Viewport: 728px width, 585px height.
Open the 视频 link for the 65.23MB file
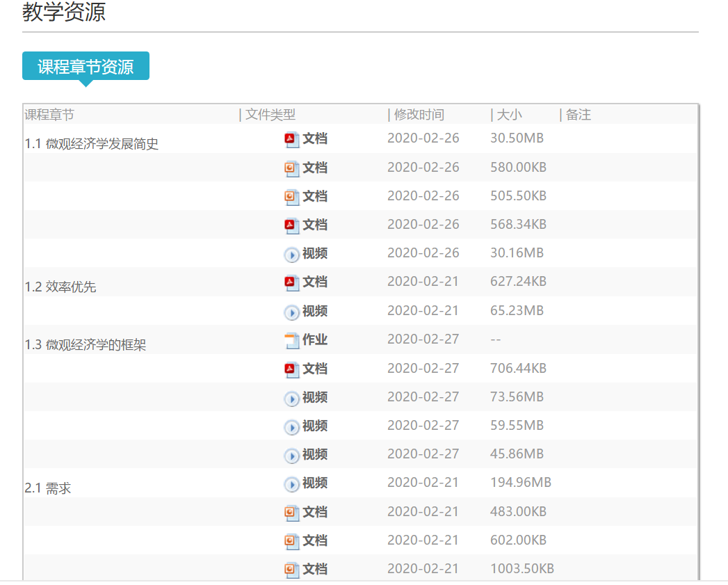tap(315, 311)
